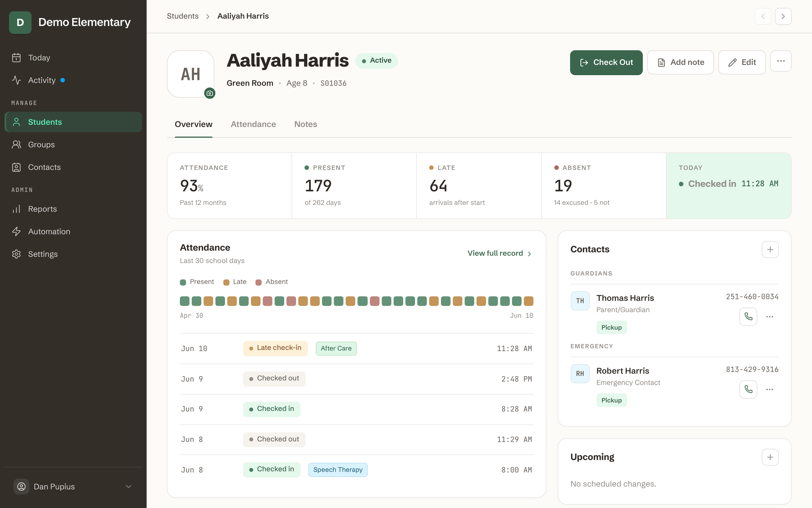Click phone number 813-429-9316
The height and width of the screenshot is (508, 812).
[x=752, y=370]
